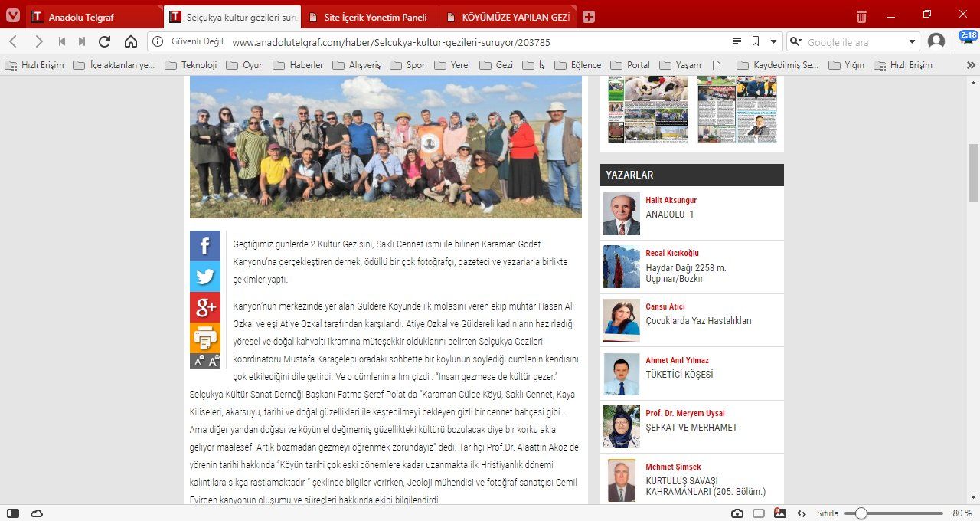Show hidden bookmarks with the chevron
The height and width of the screenshot is (521, 980).
point(971,65)
